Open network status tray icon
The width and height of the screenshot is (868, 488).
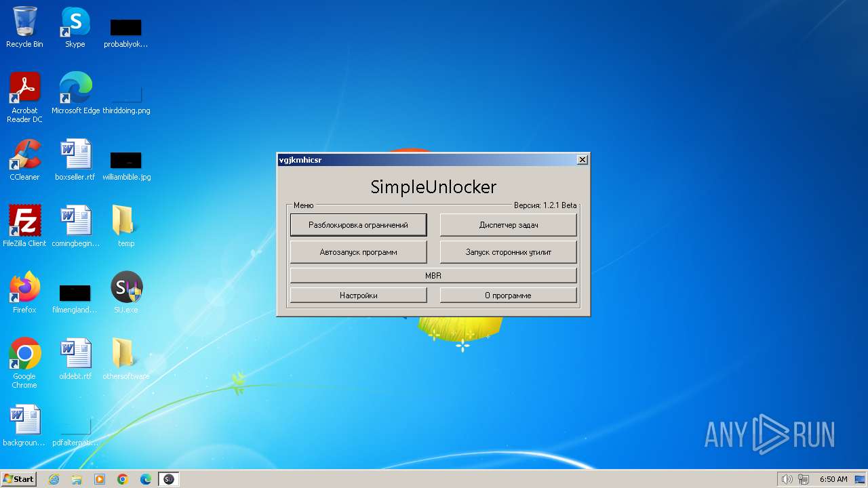pyautogui.click(x=804, y=479)
